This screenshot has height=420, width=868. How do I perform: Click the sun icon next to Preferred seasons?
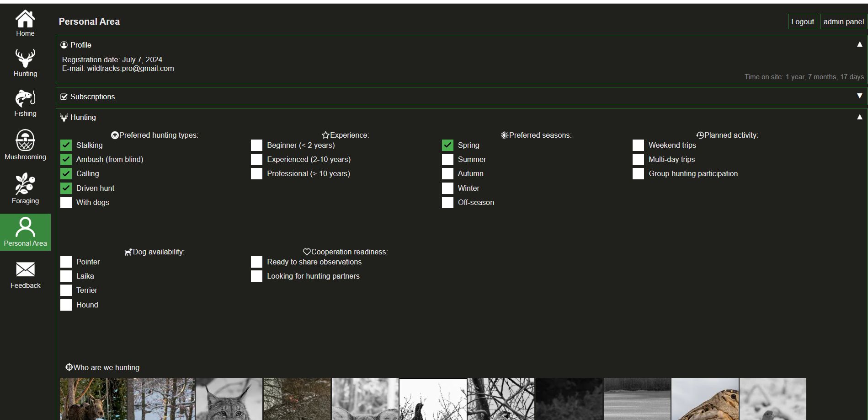tap(505, 135)
